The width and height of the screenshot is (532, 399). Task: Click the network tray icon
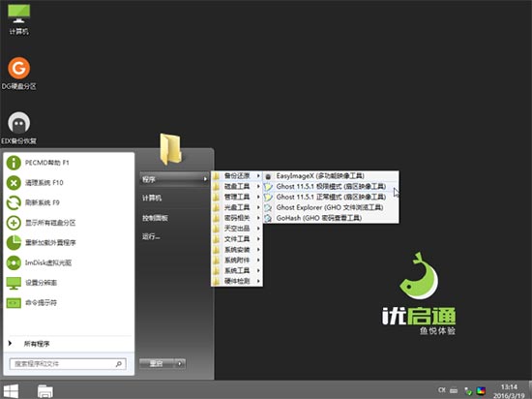point(468,391)
